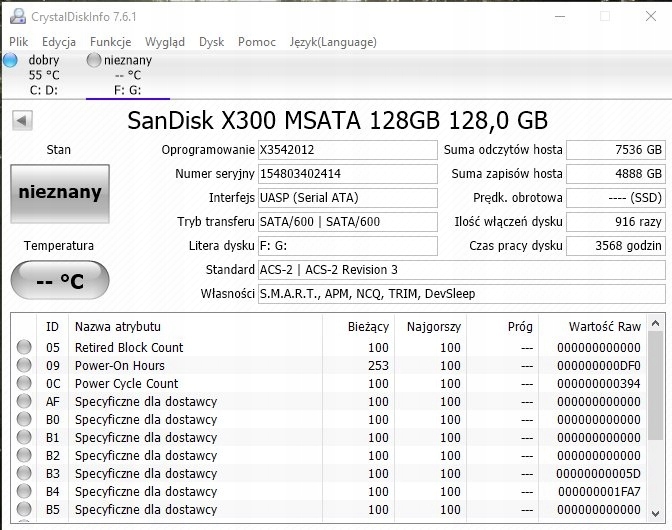672x530 pixels.
Task: Open the Dysk menu
Action: 211,42
